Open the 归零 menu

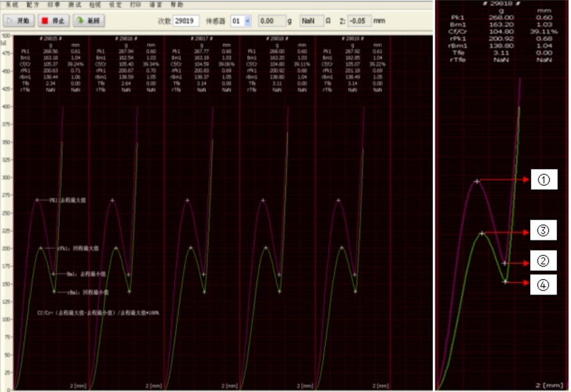point(53,5)
